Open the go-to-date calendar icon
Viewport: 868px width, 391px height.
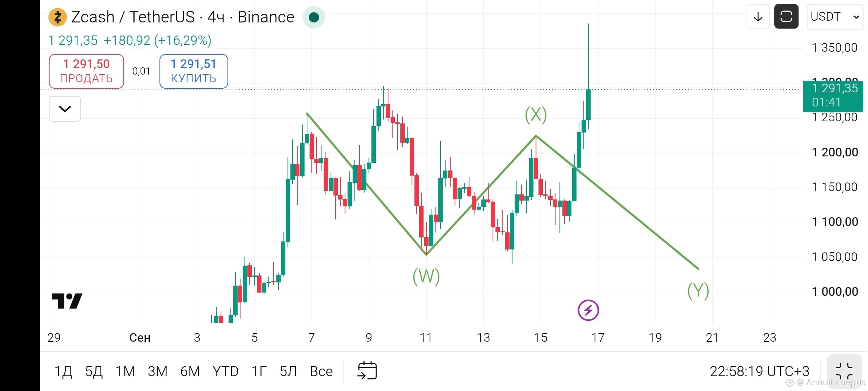[367, 371]
